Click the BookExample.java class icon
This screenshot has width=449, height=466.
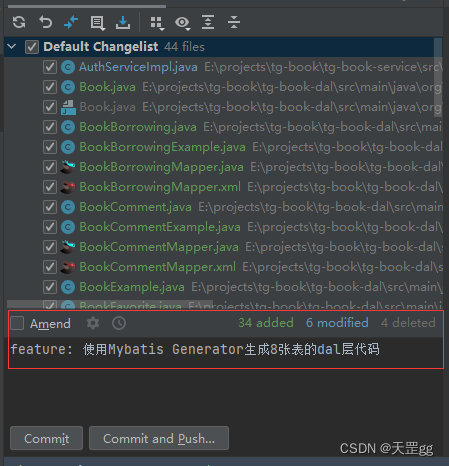(68, 287)
